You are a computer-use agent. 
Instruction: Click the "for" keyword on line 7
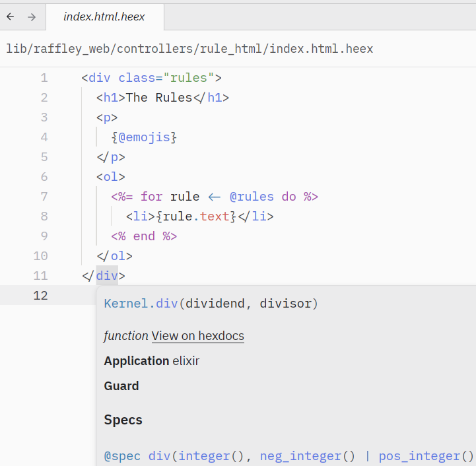click(x=151, y=197)
